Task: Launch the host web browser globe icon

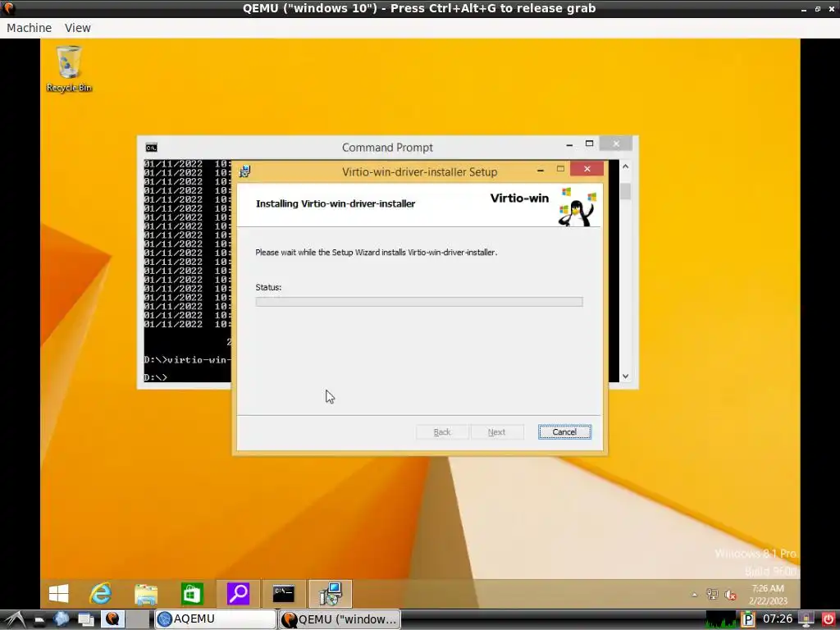Action: click(62, 619)
